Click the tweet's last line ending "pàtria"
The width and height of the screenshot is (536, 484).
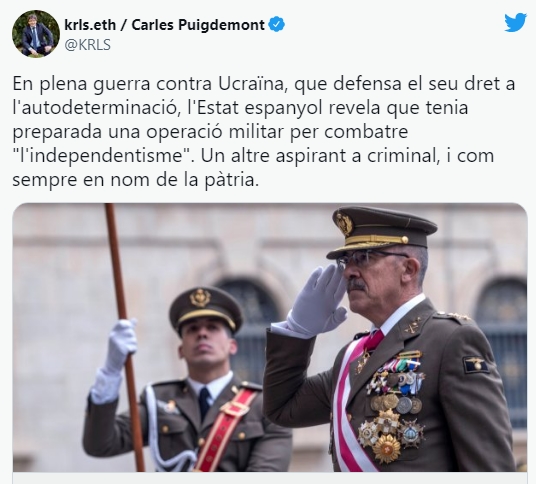(x=135, y=180)
